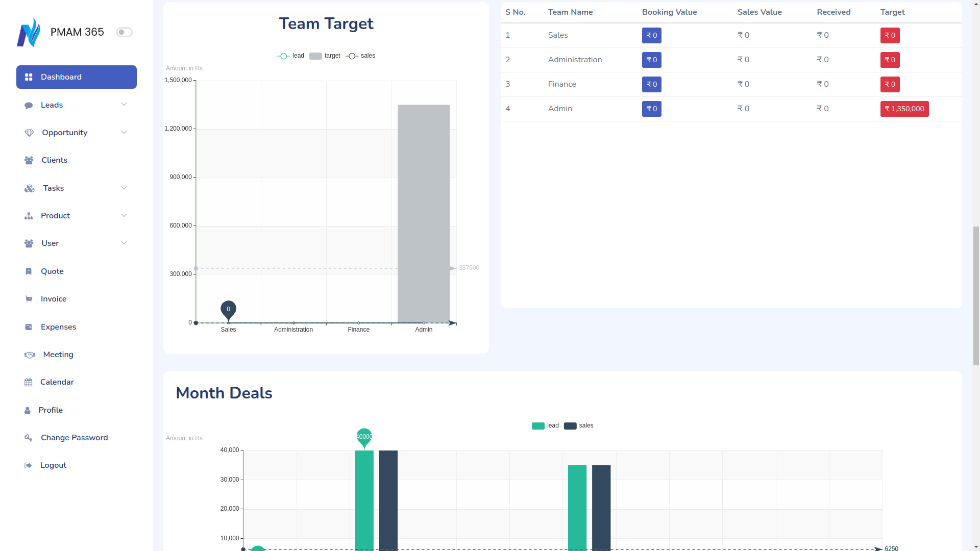
Task: Open the Dashboard menu item
Action: (77, 77)
